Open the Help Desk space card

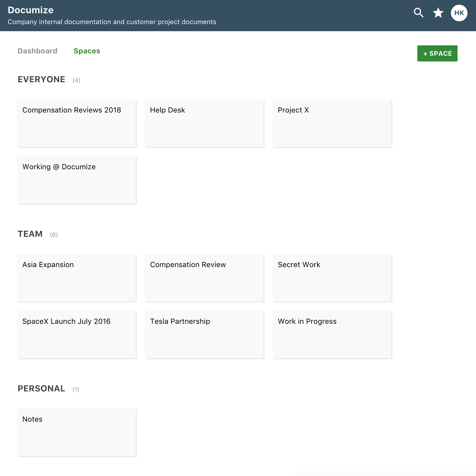(204, 123)
